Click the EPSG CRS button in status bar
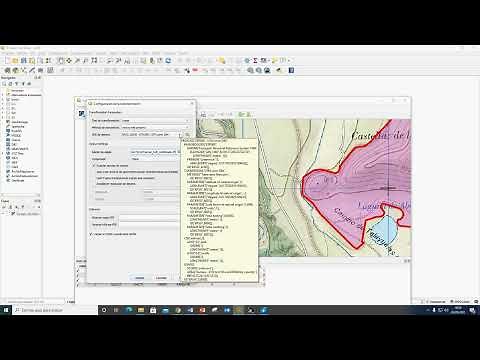Image resolution: width=480 pixels, height=360 pixels. coord(461,302)
